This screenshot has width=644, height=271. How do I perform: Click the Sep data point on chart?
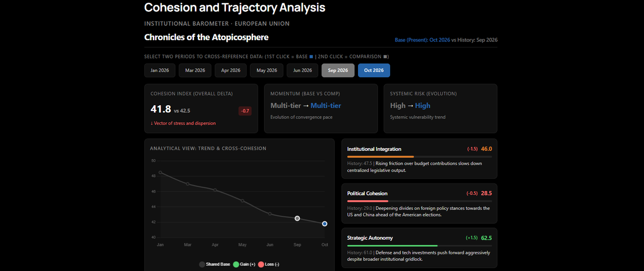[x=297, y=218]
